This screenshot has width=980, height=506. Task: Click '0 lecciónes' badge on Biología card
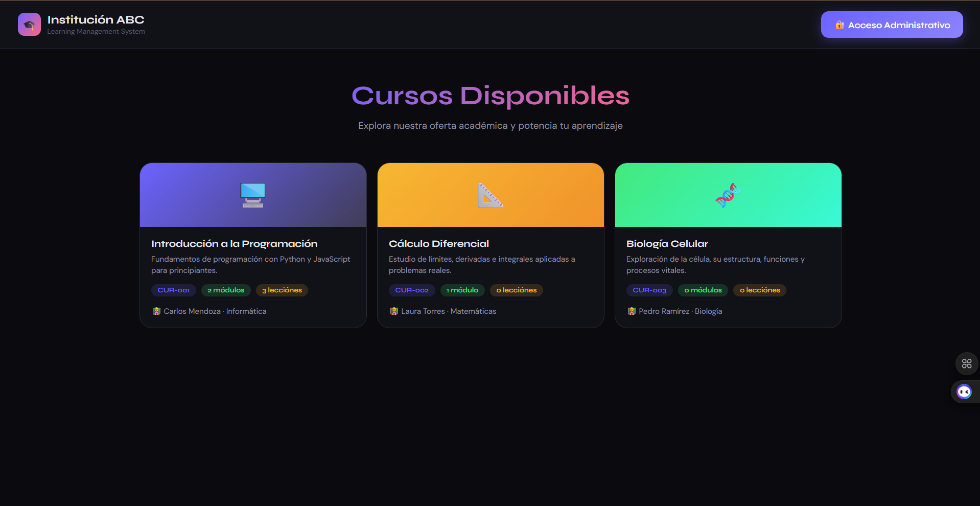click(760, 290)
